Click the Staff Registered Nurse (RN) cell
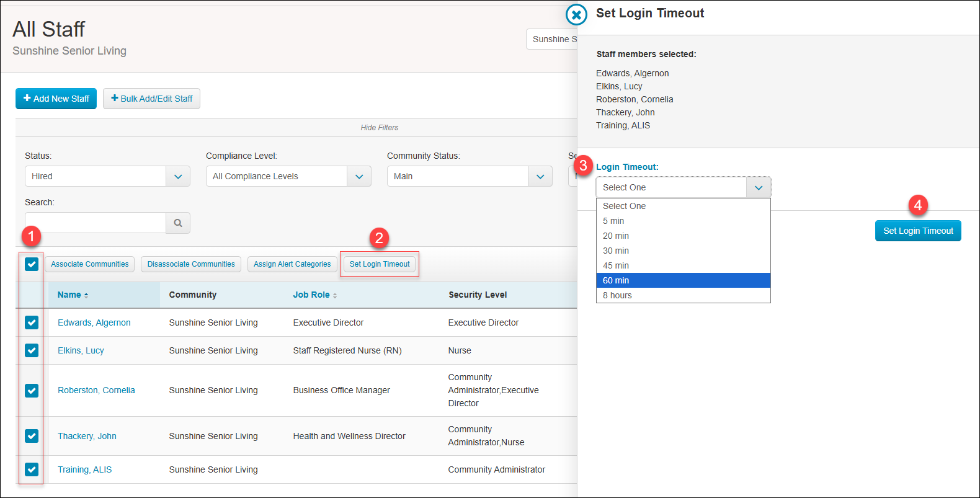This screenshot has width=980, height=498. click(347, 350)
